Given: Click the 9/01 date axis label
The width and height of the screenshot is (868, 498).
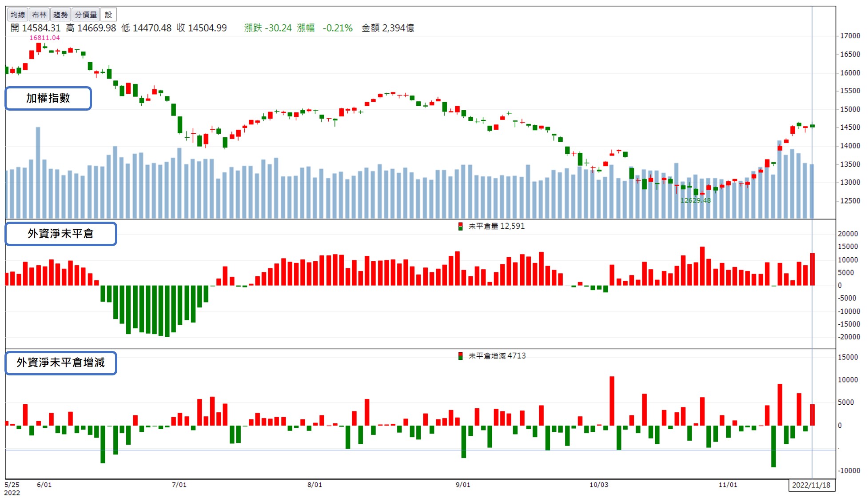Looking at the screenshot, I should pyautogui.click(x=463, y=485).
